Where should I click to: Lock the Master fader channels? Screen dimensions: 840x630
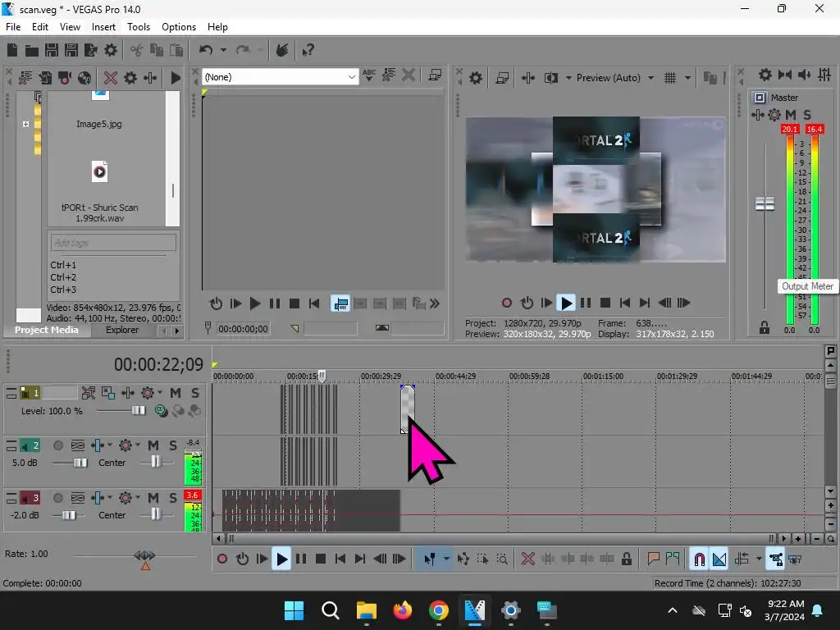point(765,328)
